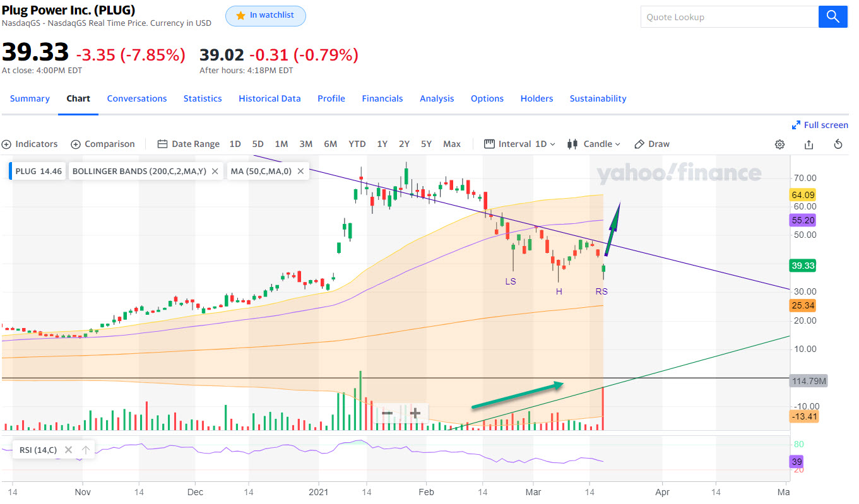The width and height of the screenshot is (859, 504).
Task: Click the 114.79M volume axis label
Action: tap(809, 381)
